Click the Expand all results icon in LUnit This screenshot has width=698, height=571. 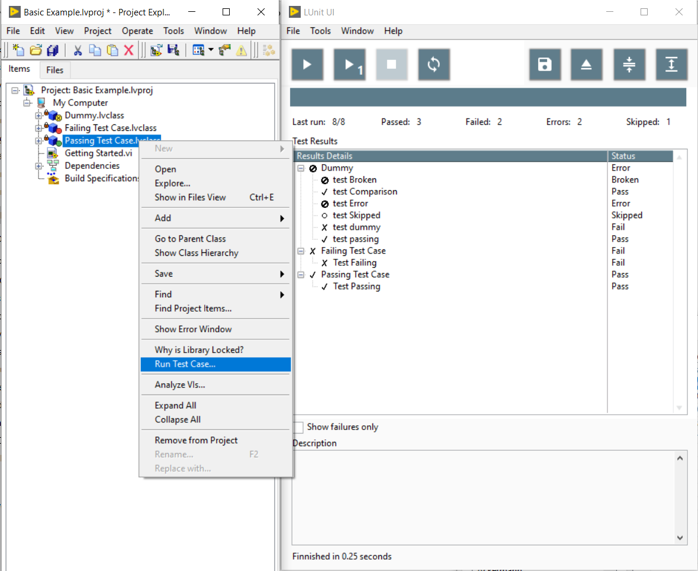pos(671,65)
